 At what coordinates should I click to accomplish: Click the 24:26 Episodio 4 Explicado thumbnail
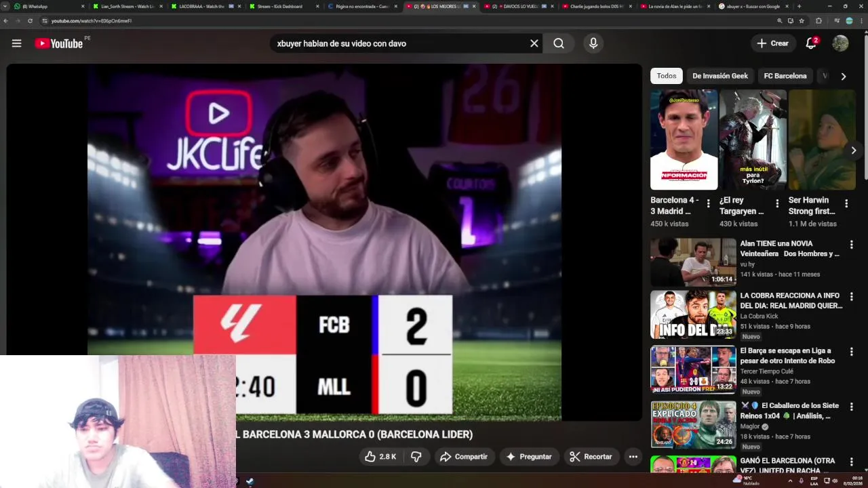pyautogui.click(x=693, y=424)
